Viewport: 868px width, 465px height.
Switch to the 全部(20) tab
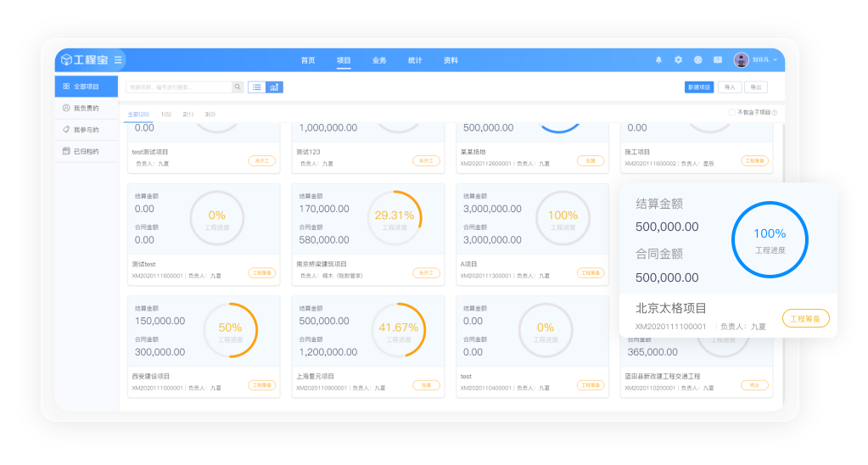point(138,114)
